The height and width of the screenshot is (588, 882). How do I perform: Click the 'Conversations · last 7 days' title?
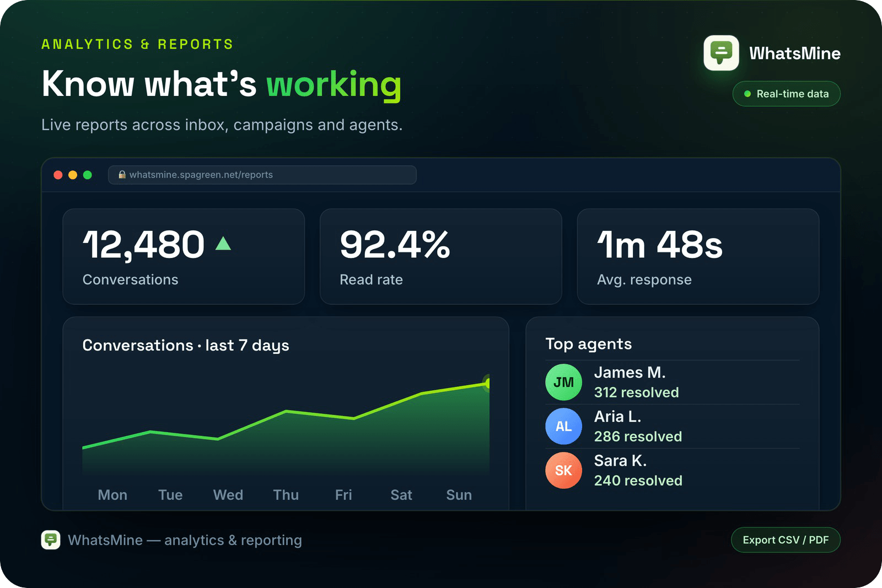pyautogui.click(x=186, y=346)
